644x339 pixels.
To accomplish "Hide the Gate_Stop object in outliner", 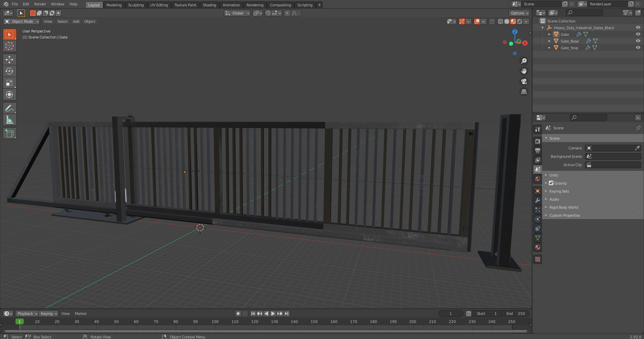I will pyautogui.click(x=638, y=48).
